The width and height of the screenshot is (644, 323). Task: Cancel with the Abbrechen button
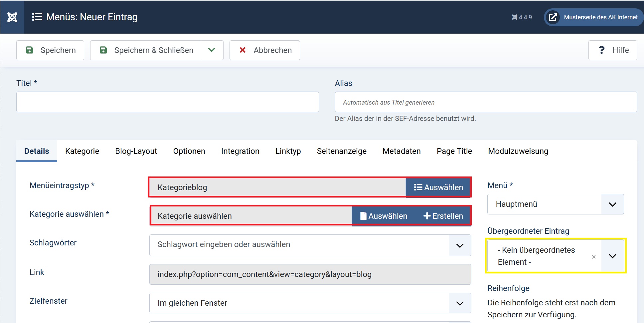click(x=265, y=50)
